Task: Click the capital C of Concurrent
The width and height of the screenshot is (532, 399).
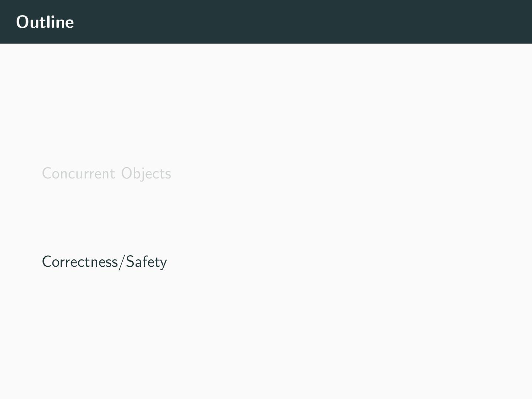Action: [x=47, y=174]
